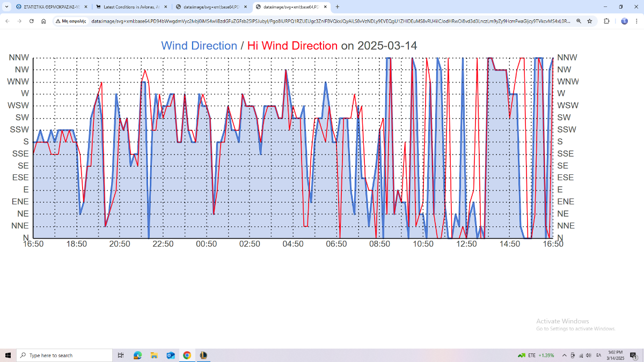Screen dimensions: 644x362
Task: Open a new browser tab
Action: click(338, 7)
